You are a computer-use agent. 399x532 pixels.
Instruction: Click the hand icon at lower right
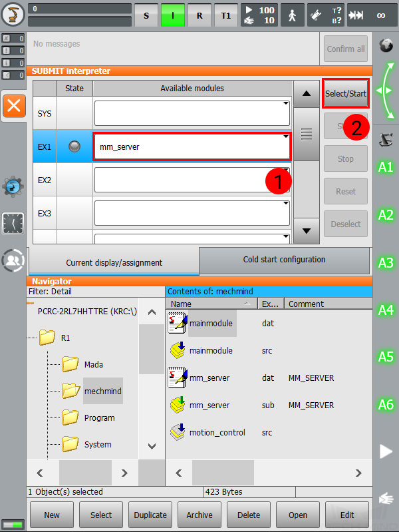386,499
